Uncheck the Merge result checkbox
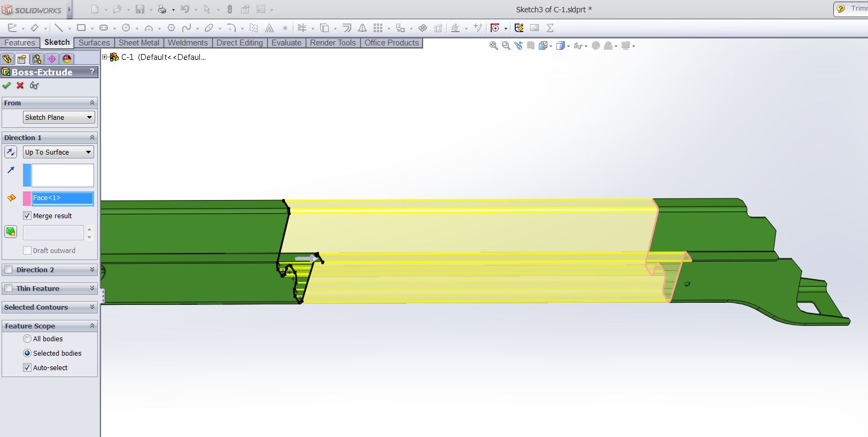Image resolution: width=868 pixels, height=437 pixels. point(27,216)
